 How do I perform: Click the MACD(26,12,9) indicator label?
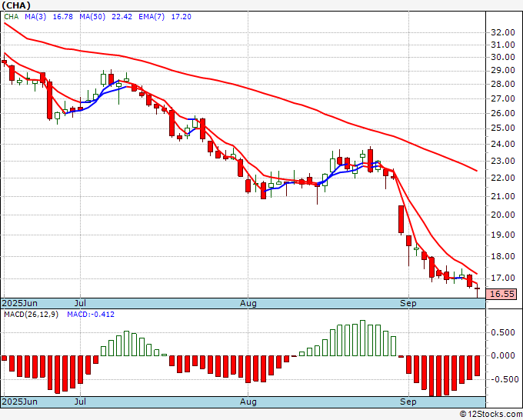click(x=31, y=315)
